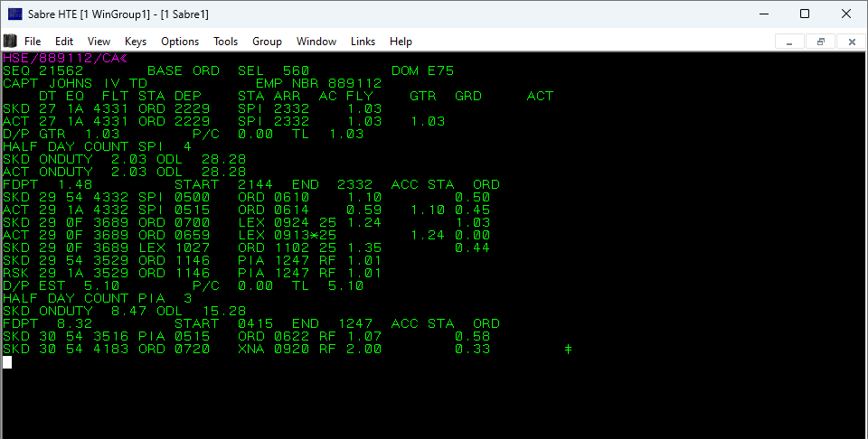Click the Sabre HTE title bar icon
The image size is (868, 439).
[x=15, y=14]
